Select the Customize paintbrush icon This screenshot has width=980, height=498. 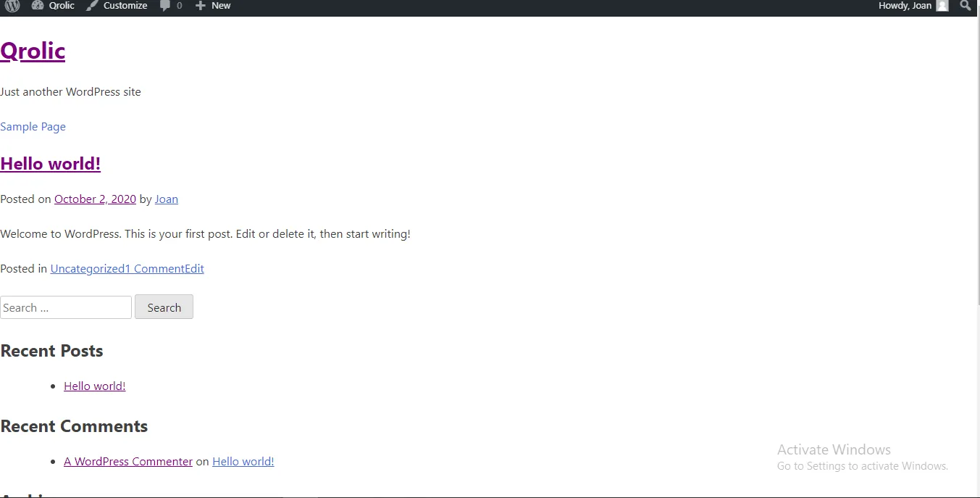[x=91, y=7]
